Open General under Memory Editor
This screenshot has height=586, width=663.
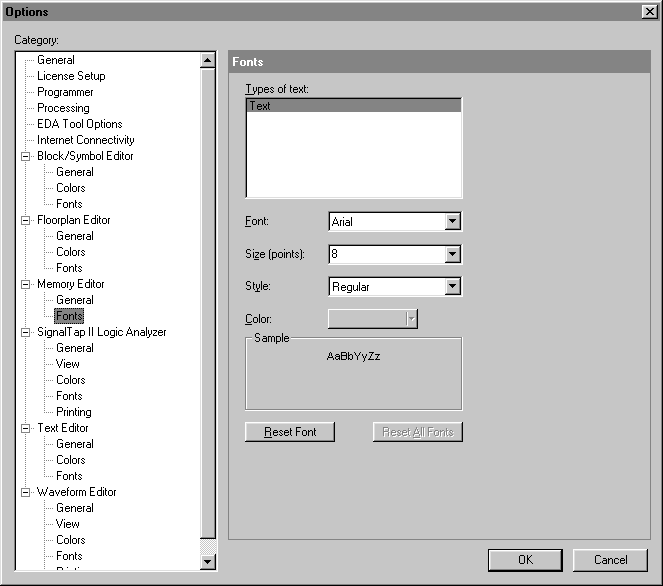pyautogui.click(x=75, y=300)
